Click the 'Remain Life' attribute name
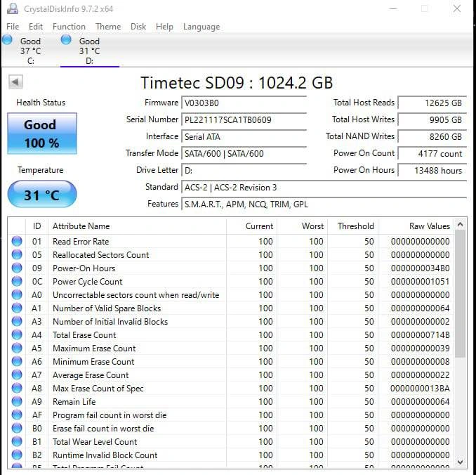This screenshot has height=475, width=476. coord(74,402)
